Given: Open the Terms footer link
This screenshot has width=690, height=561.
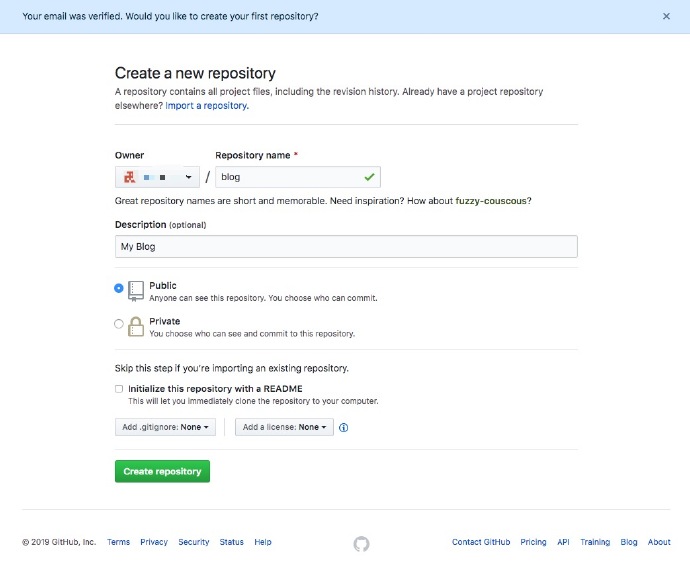Looking at the screenshot, I should pyautogui.click(x=118, y=542).
